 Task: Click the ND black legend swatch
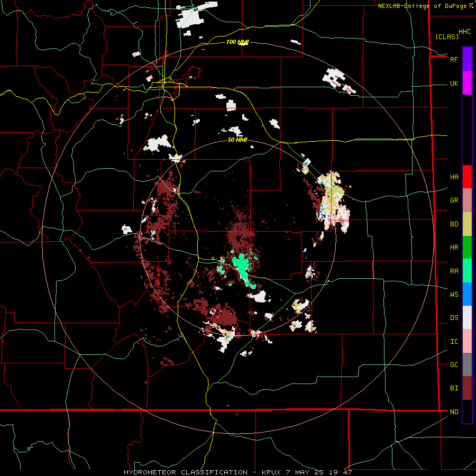(x=467, y=411)
